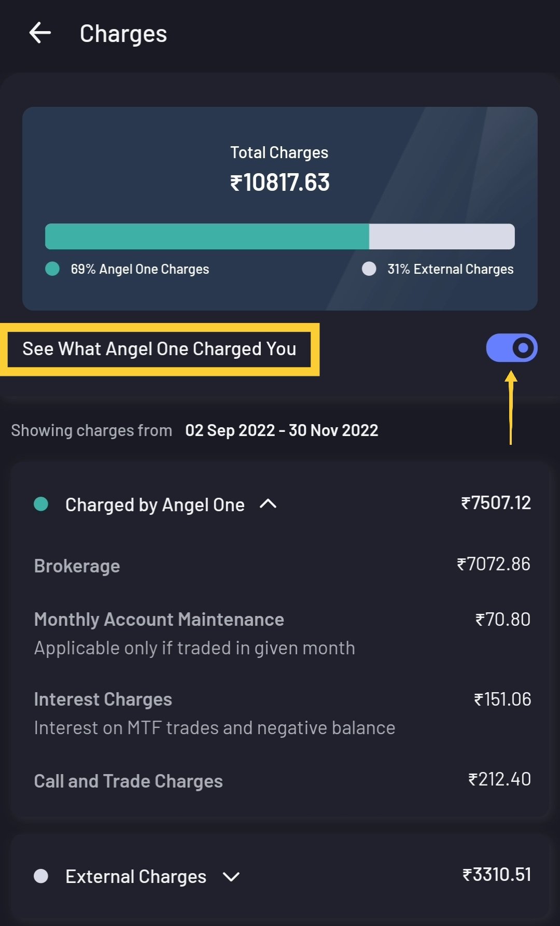Screen dimensions: 560x926
Task: Click the ₹7507.12 Angel One total
Action: click(x=496, y=503)
